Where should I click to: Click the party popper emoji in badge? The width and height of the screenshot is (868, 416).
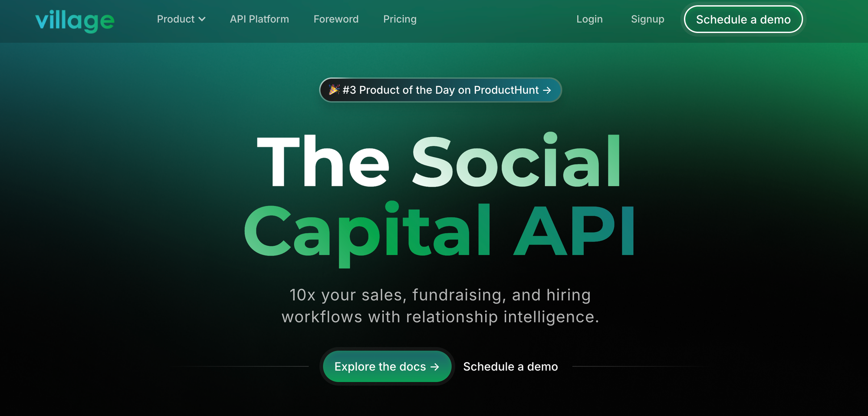[334, 89]
